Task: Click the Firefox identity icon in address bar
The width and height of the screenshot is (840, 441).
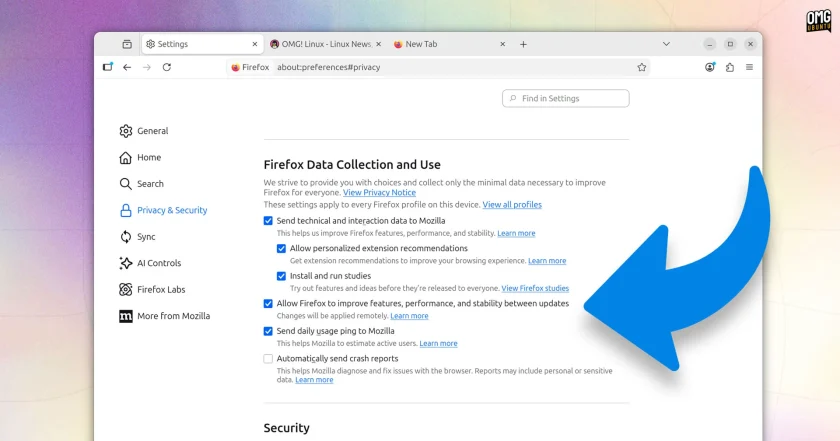Action: (x=235, y=68)
